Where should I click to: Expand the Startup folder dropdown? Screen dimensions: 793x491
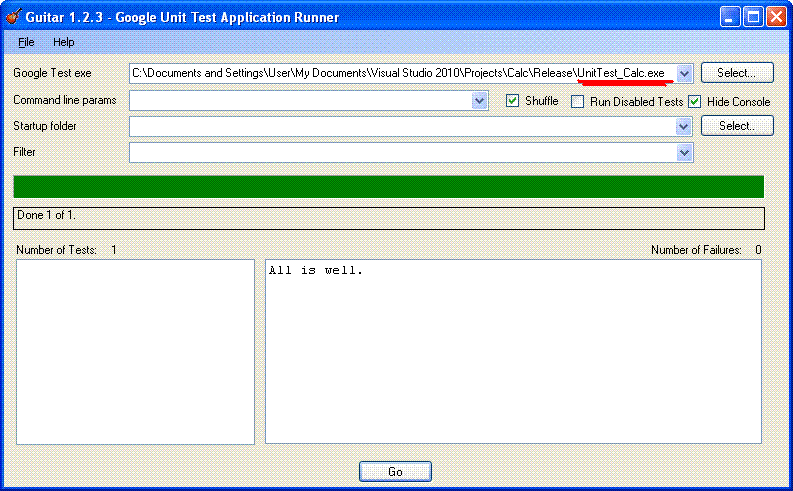(684, 126)
